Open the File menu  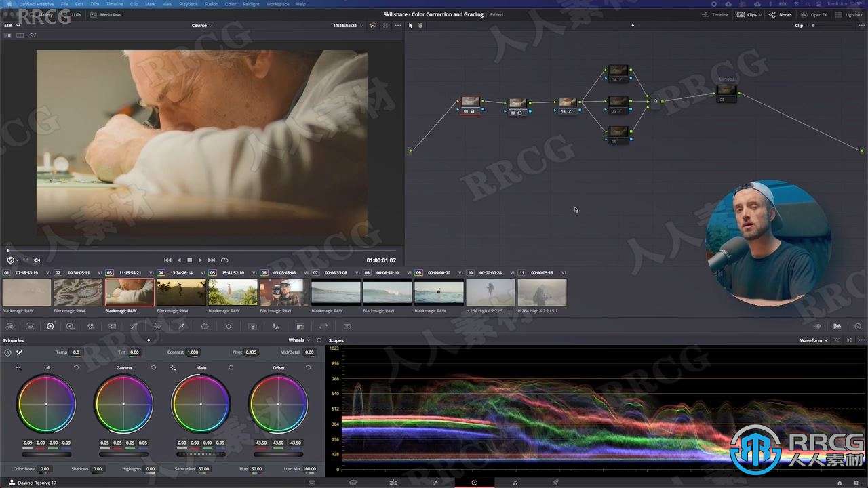[x=64, y=4]
